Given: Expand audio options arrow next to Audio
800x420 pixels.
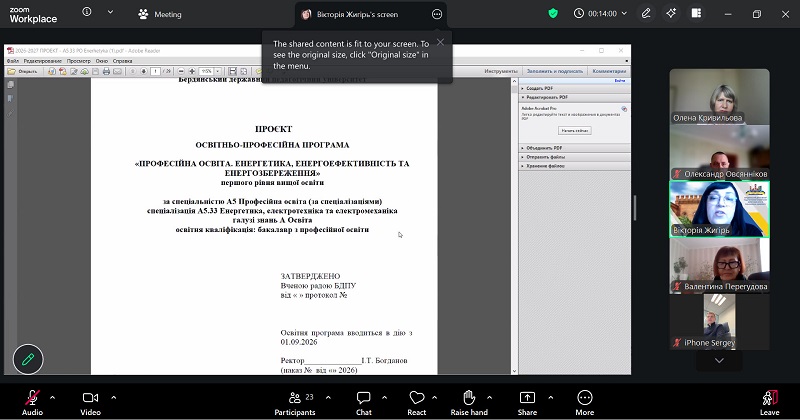Looking at the screenshot, I should pos(52,397).
